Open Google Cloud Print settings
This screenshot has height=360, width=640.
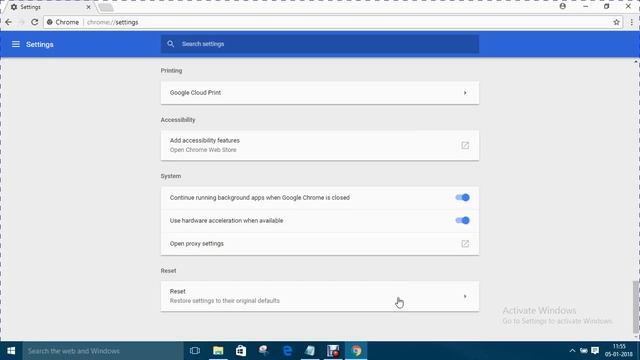tap(320, 93)
